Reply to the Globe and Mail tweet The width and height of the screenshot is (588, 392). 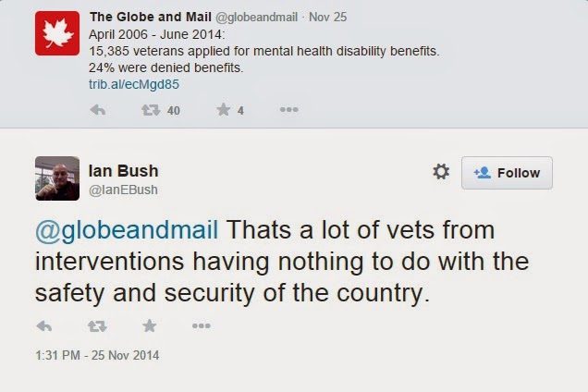click(x=98, y=110)
